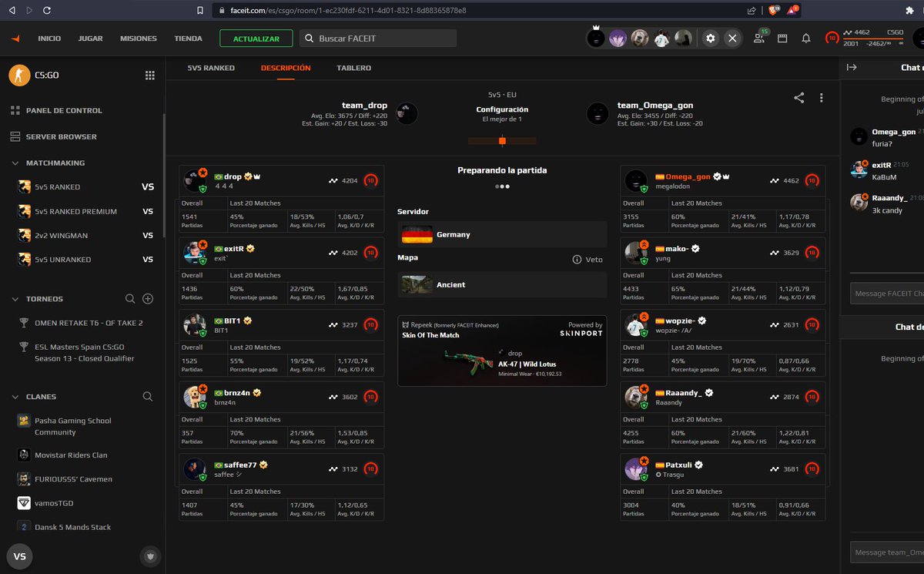Image resolution: width=924 pixels, height=574 pixels.
Task: Click the green ACTUALIZAR button
Action: 256,39
